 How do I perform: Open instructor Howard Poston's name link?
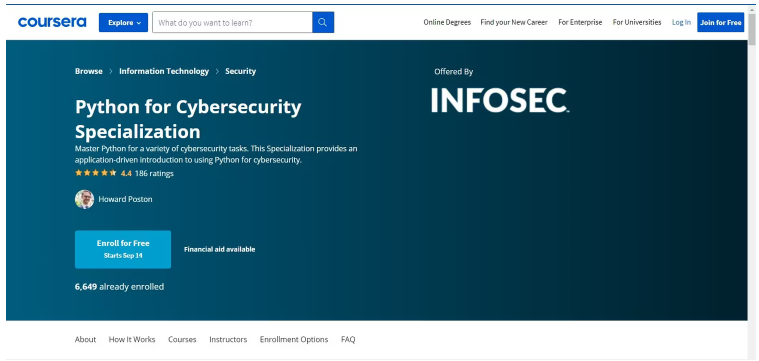point(125,199)
